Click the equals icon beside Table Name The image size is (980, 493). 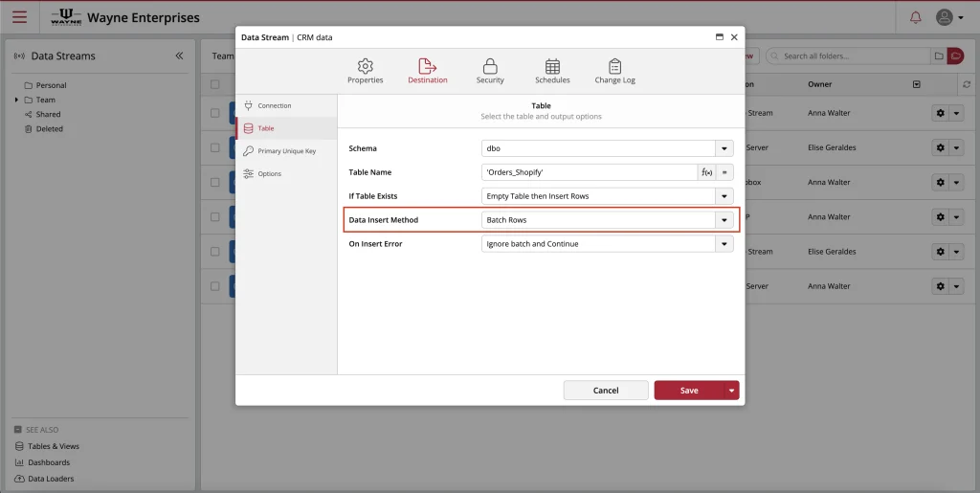click(x=724, y=172)
